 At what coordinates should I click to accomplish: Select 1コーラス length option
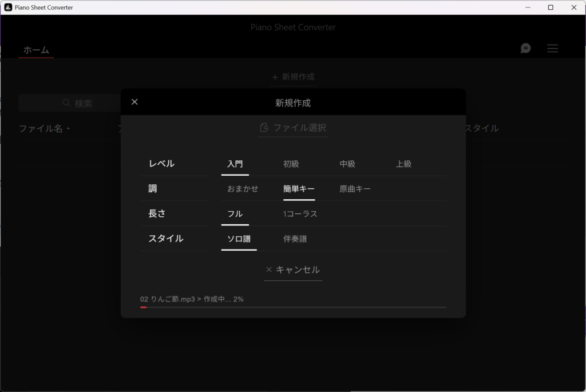pos(300,214)
